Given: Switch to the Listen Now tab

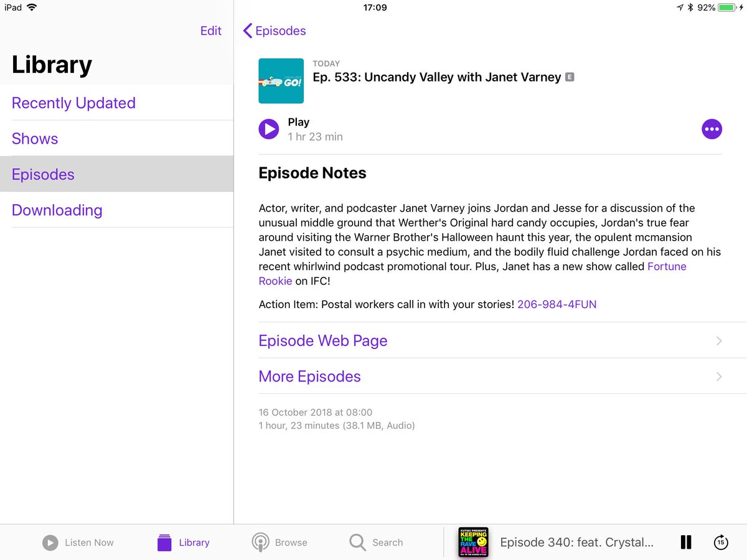Looking at the screenshot, I should [x=78, y=543].
